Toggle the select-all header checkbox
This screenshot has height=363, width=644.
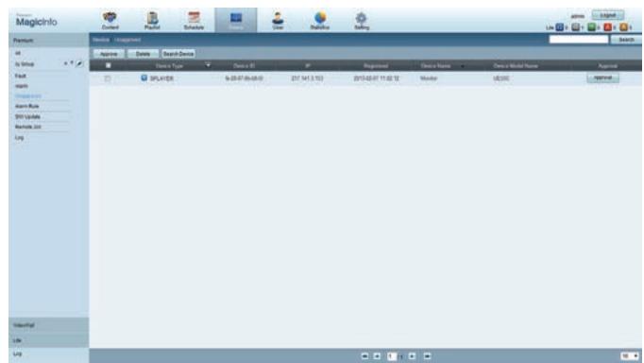point(109,65)
